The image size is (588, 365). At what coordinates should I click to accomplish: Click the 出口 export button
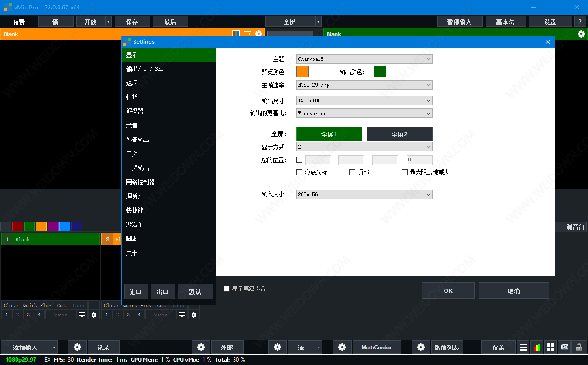click(163, 291)
